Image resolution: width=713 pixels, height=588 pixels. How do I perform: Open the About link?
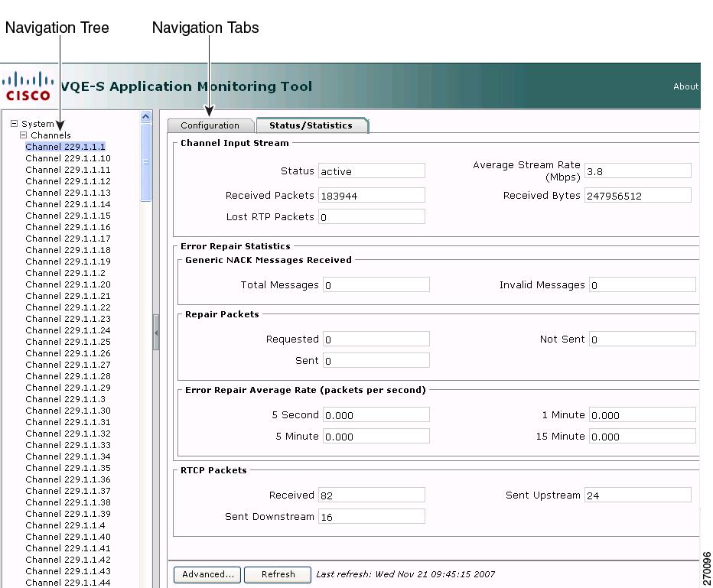685,86
